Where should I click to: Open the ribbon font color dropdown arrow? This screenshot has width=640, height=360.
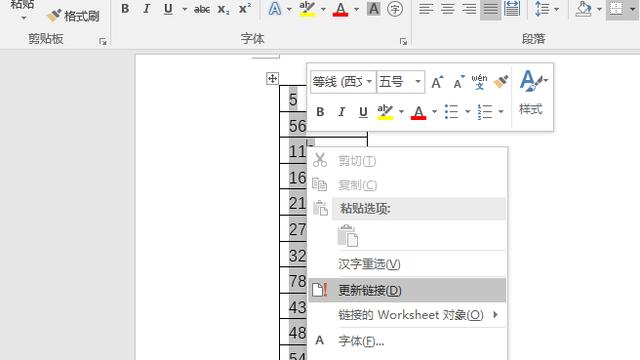pos(356,9)
